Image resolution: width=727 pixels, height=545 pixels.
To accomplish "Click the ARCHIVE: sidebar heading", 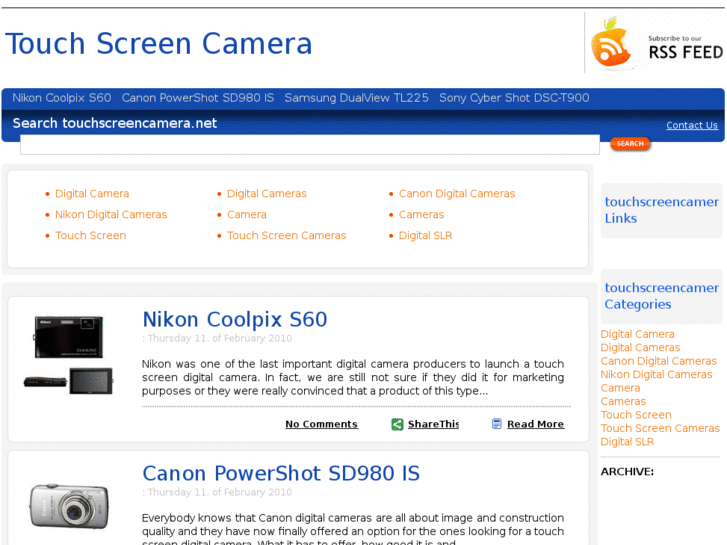I will coord(627,472).
